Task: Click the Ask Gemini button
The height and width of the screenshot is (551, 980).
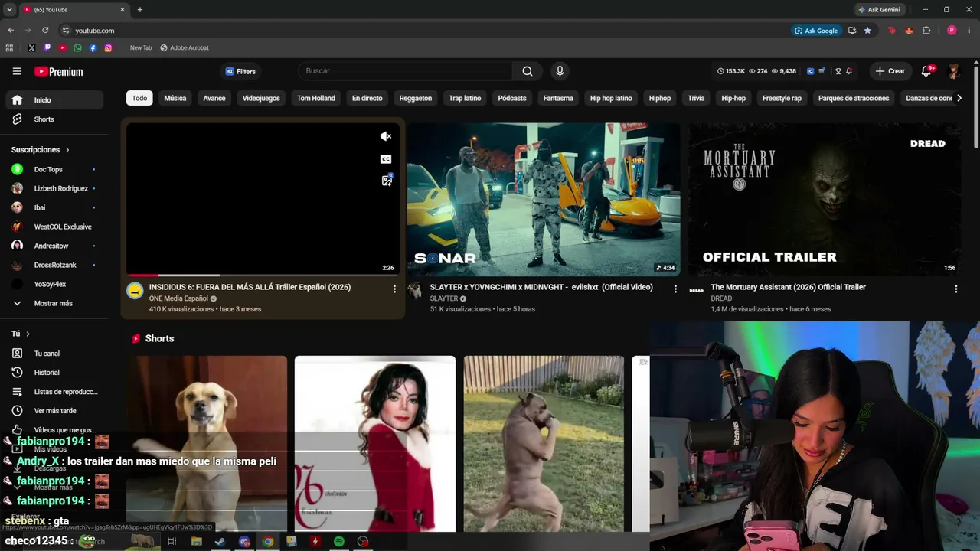Action: point(879,10)
